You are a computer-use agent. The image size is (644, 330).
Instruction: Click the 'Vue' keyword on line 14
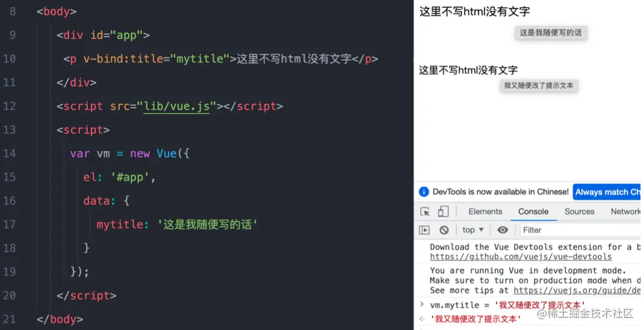(166, 153)
